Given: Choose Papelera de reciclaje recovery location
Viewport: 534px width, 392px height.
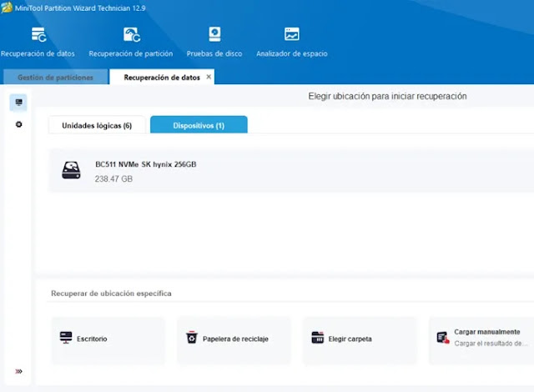Looking at the screenshot, I should [x=234, y=341].
